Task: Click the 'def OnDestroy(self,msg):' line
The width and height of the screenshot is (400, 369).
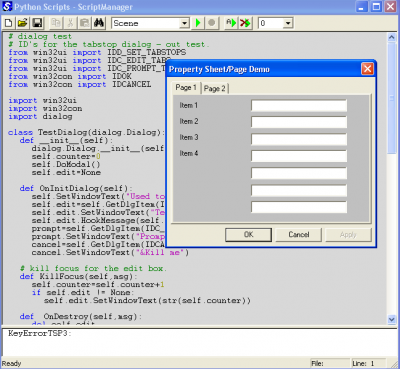Action: pyautogui.click(x=81, y=316)
